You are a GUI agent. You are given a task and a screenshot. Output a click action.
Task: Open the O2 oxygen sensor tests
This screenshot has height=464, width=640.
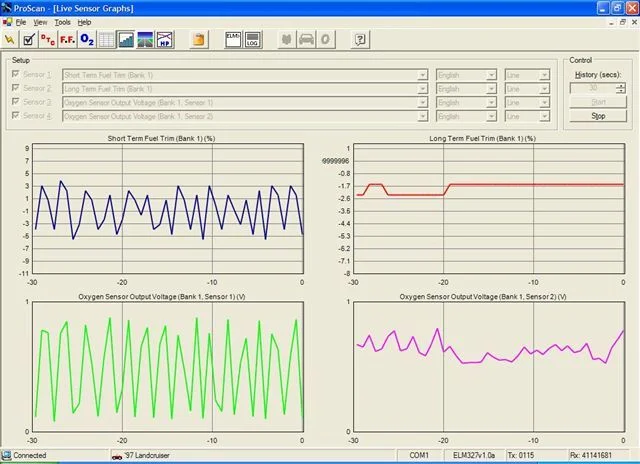[x=87, y=40]
